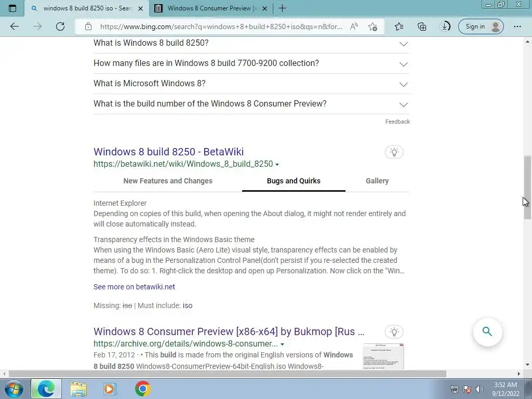Close the Windows 8 Consumer Preview tab
The image size is (532, 399).
[265, 8]
